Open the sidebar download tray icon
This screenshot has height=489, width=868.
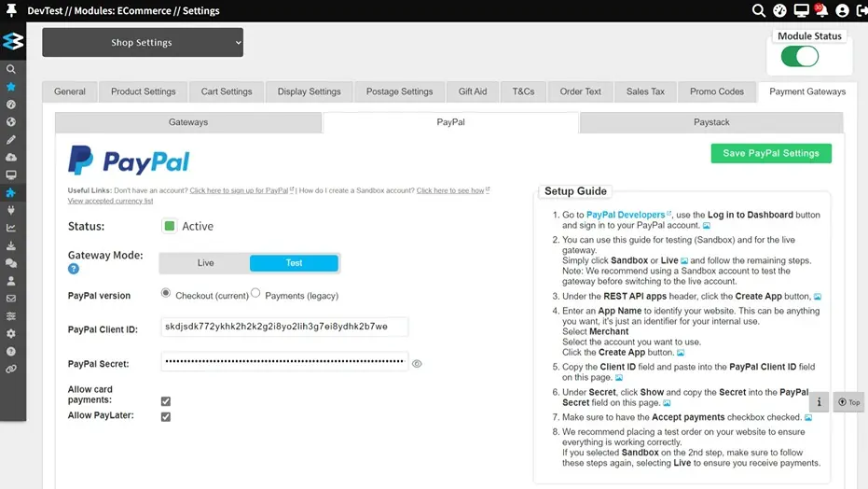[11, 245]
